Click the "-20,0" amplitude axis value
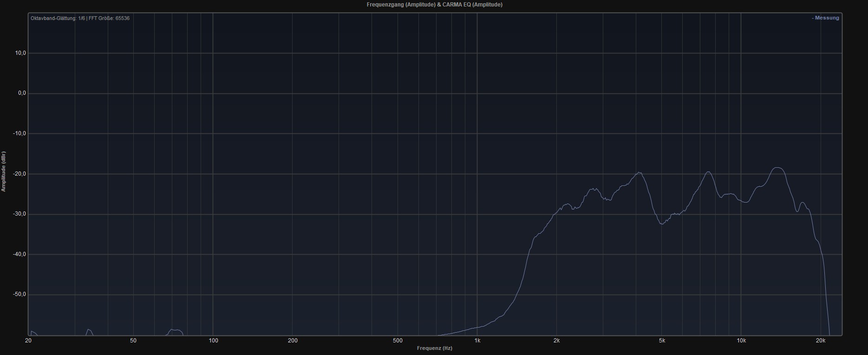The image size is (868, 355). [x=20, y=174]
